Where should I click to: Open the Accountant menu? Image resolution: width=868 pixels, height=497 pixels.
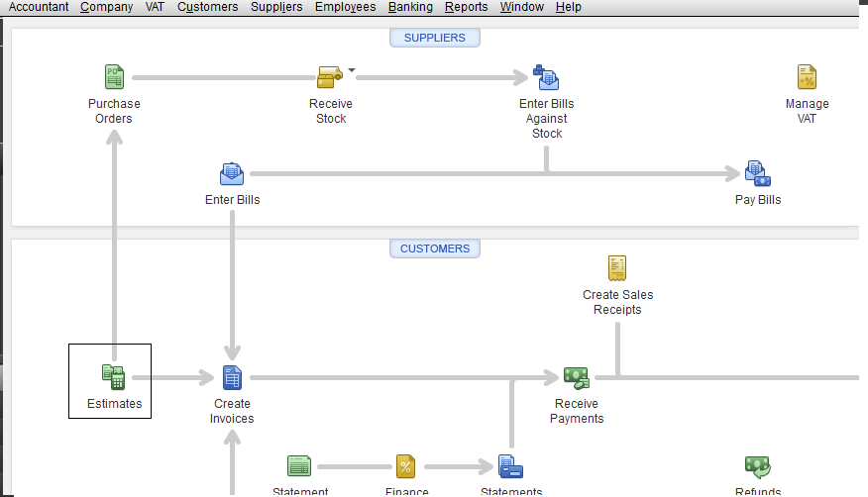click(39, 7)
